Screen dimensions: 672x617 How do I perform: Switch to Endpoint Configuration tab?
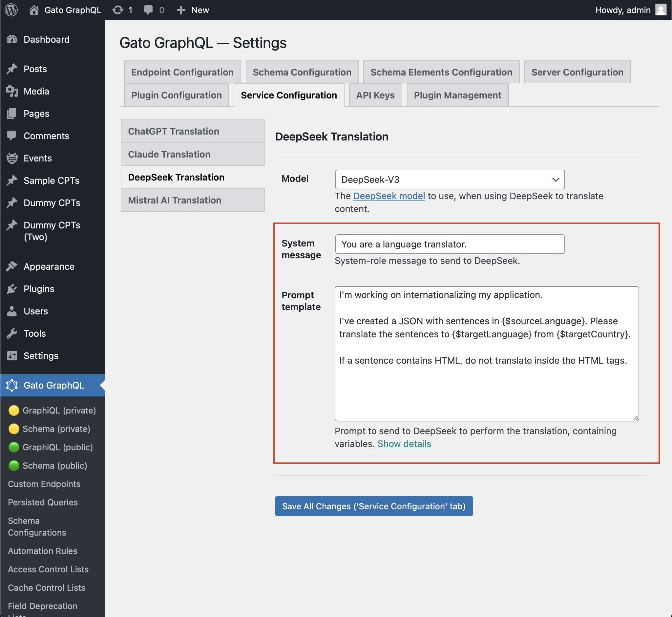pos(182,72)
